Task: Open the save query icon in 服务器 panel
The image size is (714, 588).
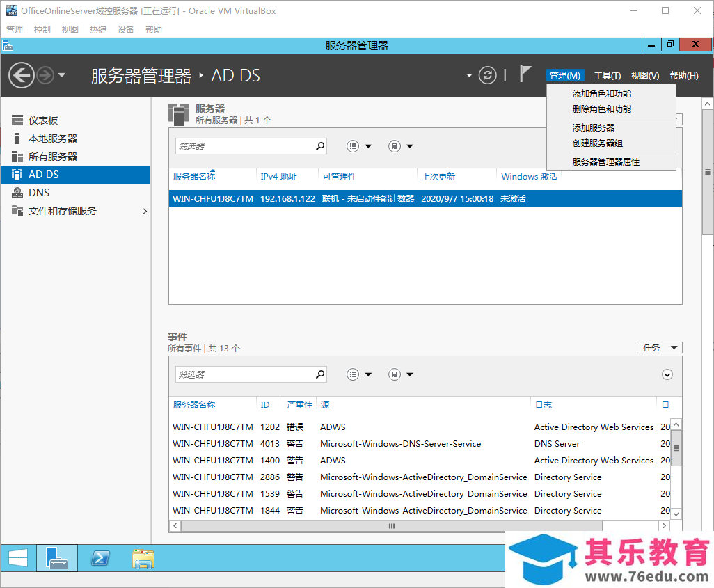Action: tap(395, 146)
